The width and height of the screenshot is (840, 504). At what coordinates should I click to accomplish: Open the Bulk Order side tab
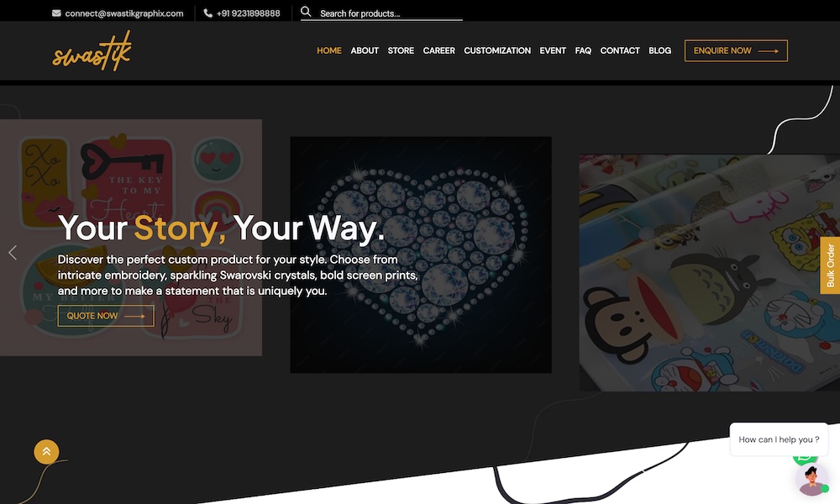pyautogui.click(x=830, y=265)
